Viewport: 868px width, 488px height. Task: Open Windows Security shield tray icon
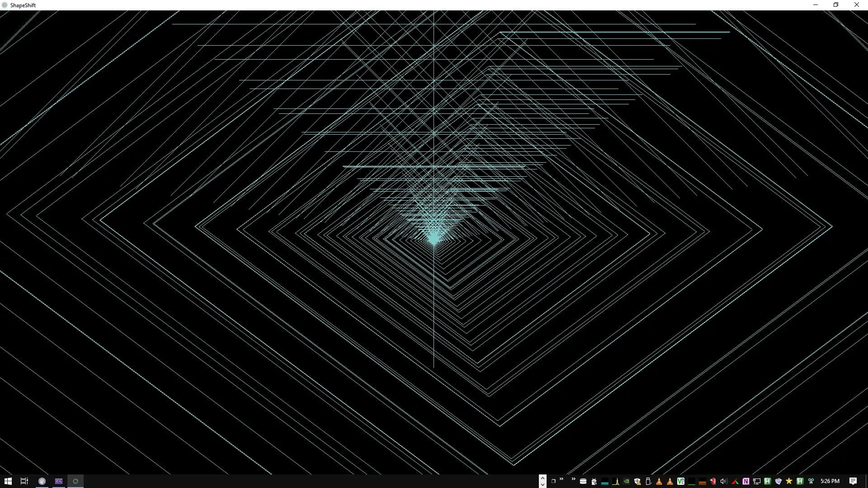pyautogui.click(x=637, y=481)
